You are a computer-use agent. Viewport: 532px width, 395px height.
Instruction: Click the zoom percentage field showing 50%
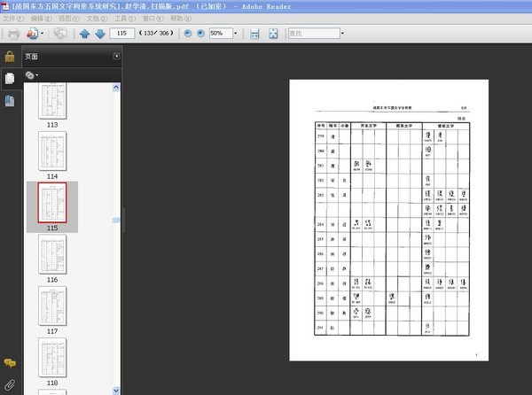pyautogui.click(x=221, y=33)
